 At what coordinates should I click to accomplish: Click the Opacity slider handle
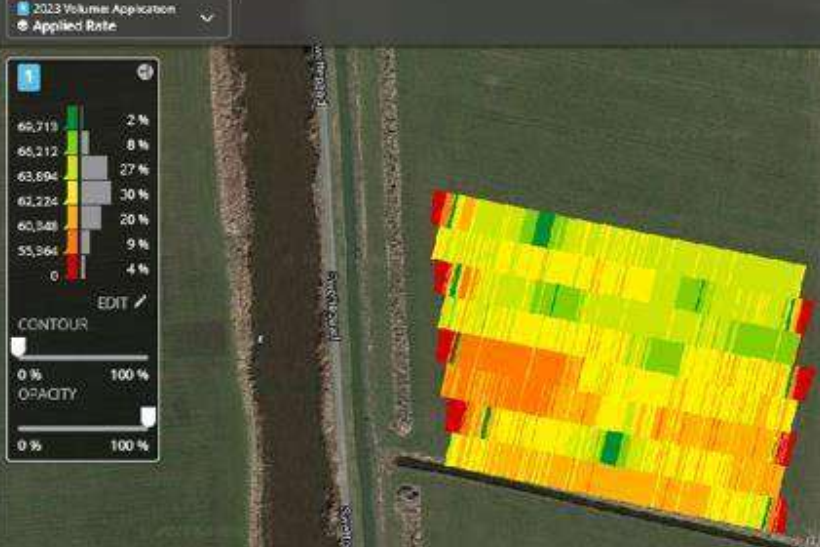coord(148,415)
